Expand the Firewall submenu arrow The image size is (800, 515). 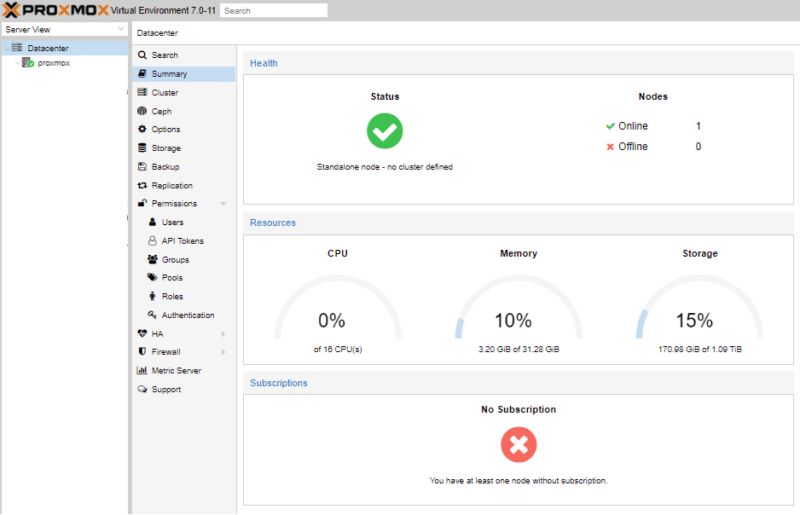[223, 352]
